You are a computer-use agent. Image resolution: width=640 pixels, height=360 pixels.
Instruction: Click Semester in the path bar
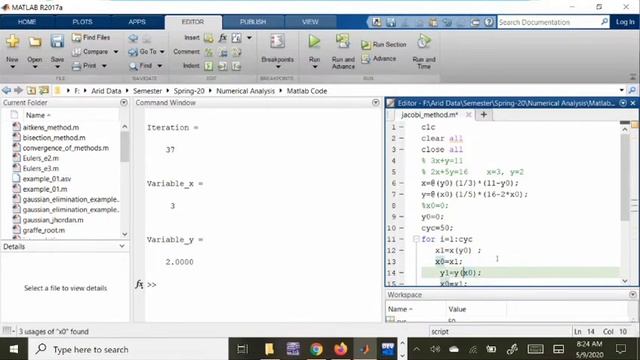click(147, 91)
